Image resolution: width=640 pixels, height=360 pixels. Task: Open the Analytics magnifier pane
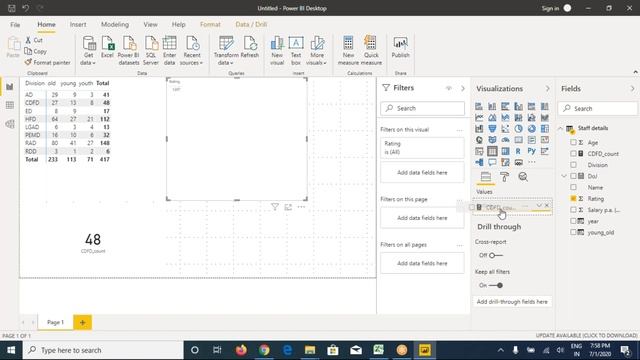click(523, 177)
